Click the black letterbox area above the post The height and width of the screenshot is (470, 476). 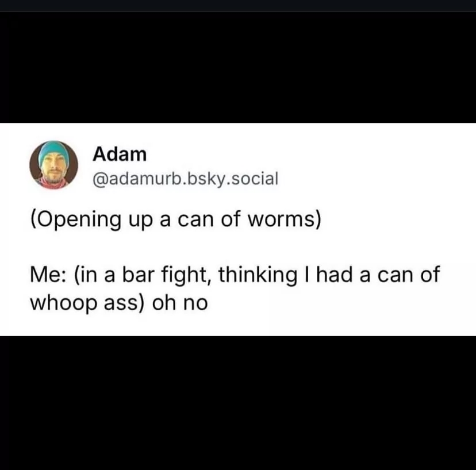[238, 67]
